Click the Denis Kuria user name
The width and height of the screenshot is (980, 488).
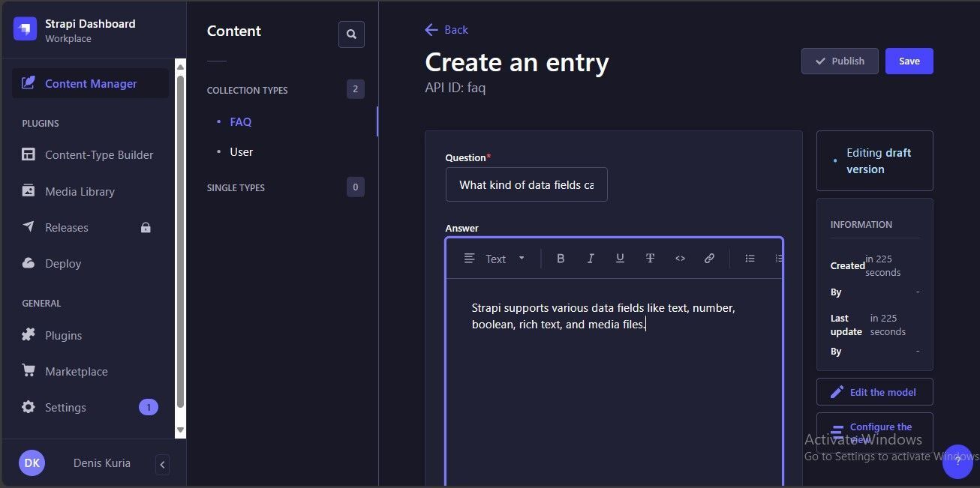[102, 463]
